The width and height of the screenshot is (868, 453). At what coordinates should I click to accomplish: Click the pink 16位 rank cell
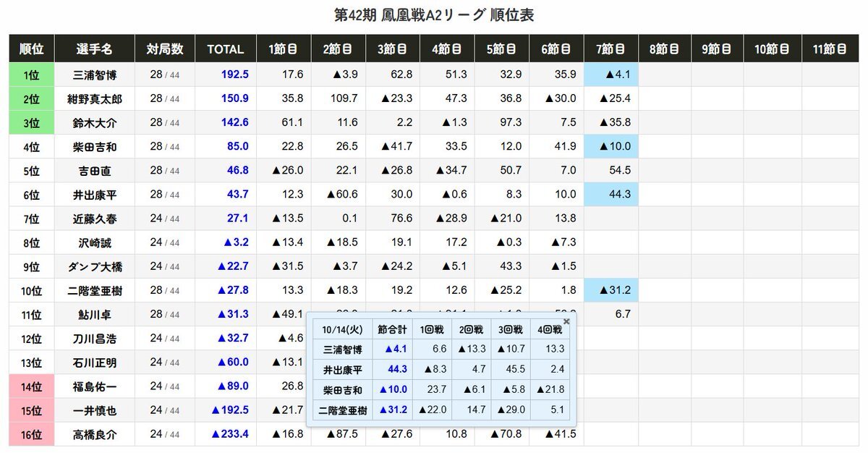pyautogui.click(x=31, y=434)
